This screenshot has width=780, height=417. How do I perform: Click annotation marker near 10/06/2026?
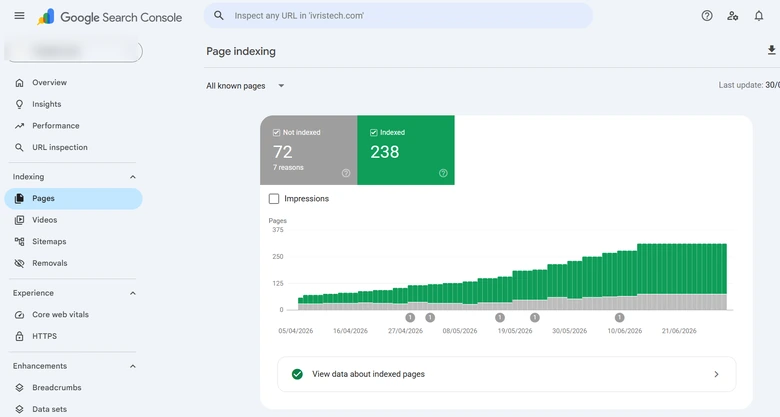[619, 317]
